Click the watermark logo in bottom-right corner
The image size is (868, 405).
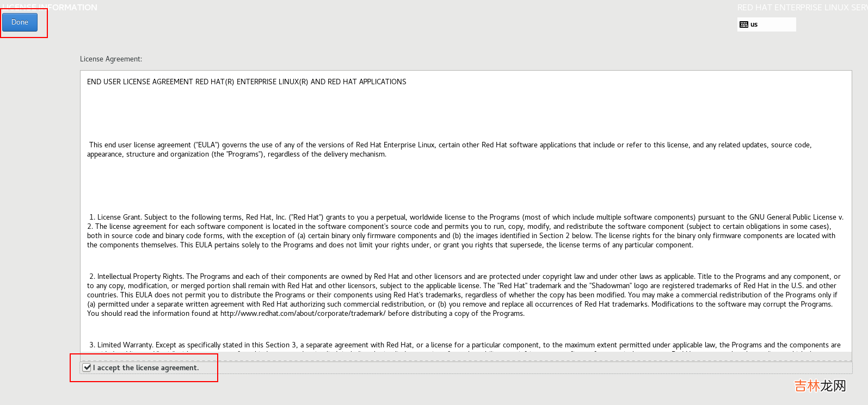click(x=820, y=386)
